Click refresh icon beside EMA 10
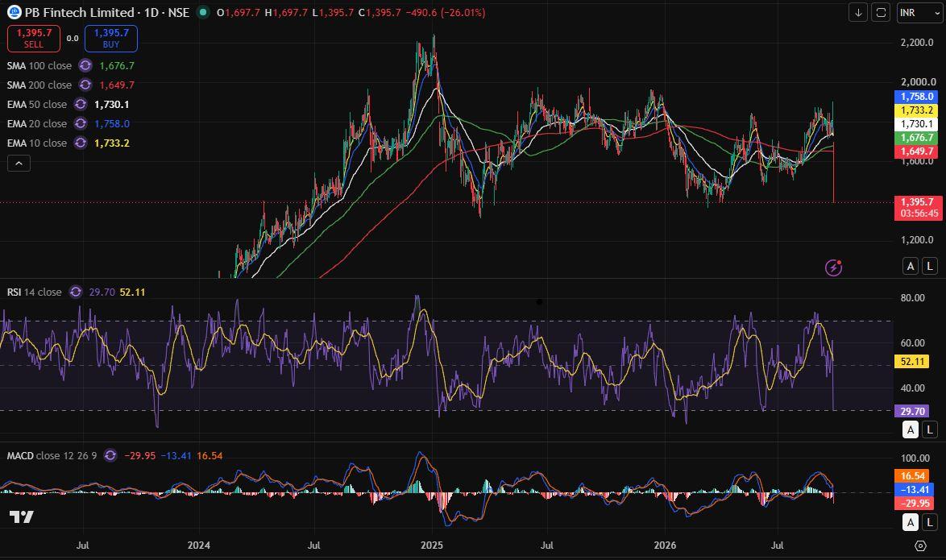946x560 pixels. click(81, 143)
